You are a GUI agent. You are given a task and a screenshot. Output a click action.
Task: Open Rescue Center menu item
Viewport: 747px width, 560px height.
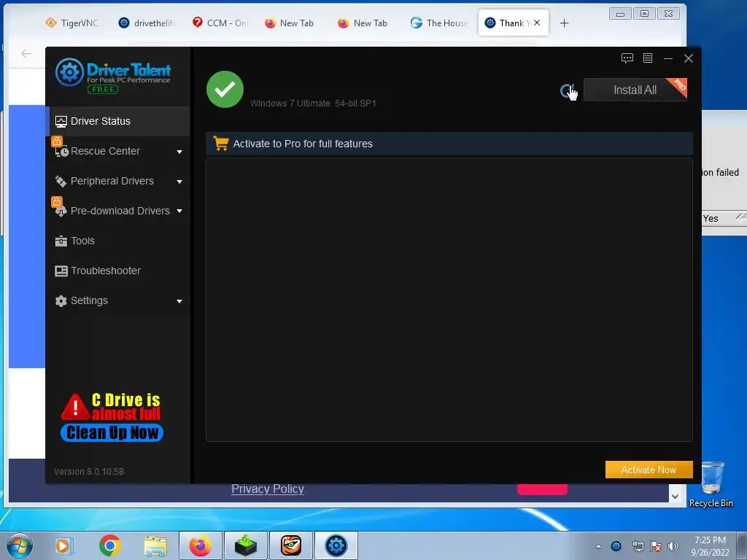(x=105, y=152)
